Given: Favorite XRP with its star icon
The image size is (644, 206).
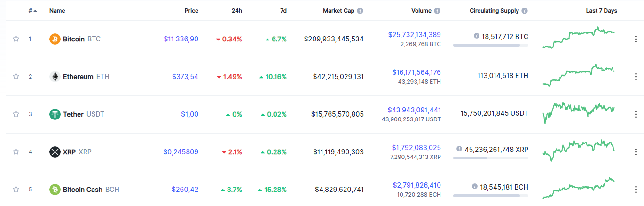Looking at the screenshot, I should click(16, 152).
